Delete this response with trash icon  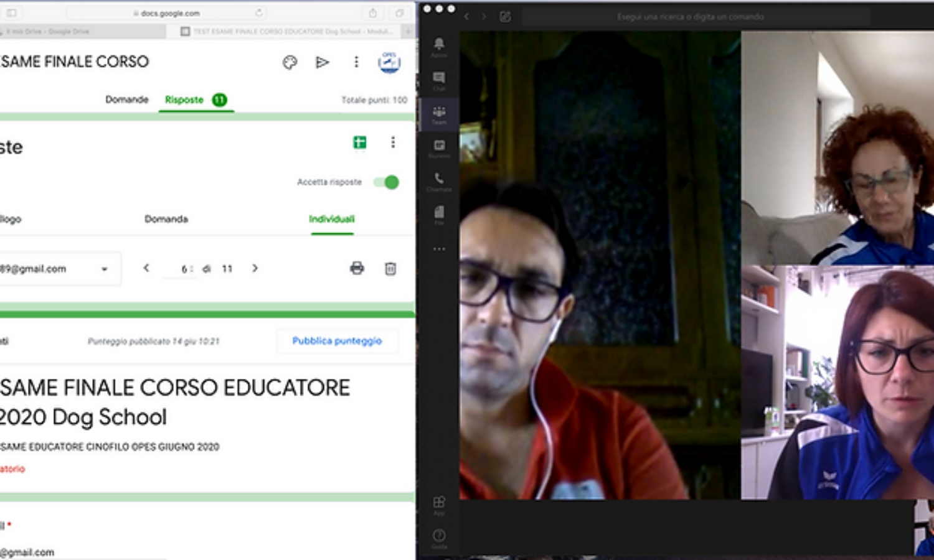point(390,268)
